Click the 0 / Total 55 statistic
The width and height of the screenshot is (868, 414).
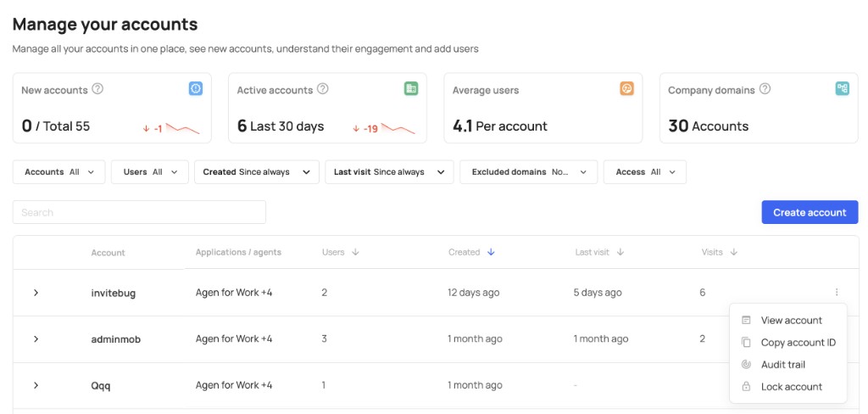click(55, 126)
